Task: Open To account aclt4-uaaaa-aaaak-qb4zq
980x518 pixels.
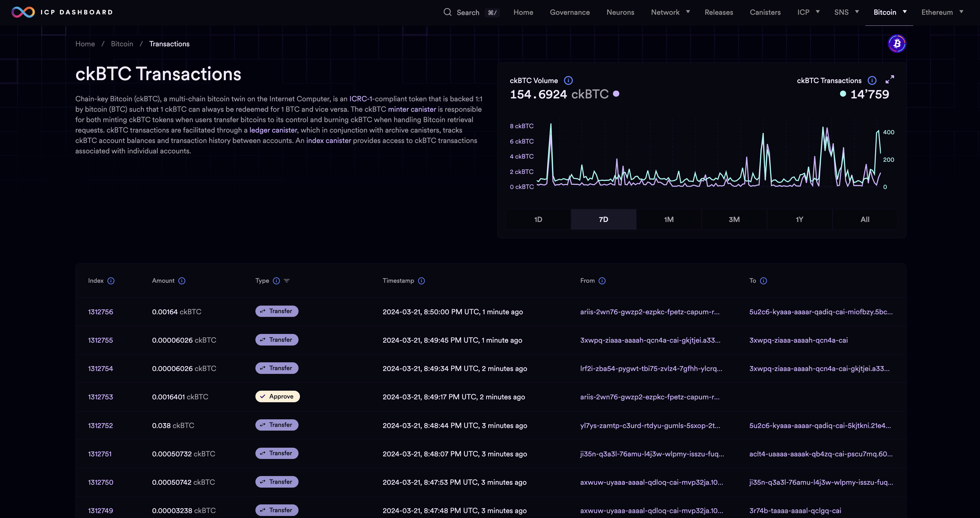Action: pos(821,454)
